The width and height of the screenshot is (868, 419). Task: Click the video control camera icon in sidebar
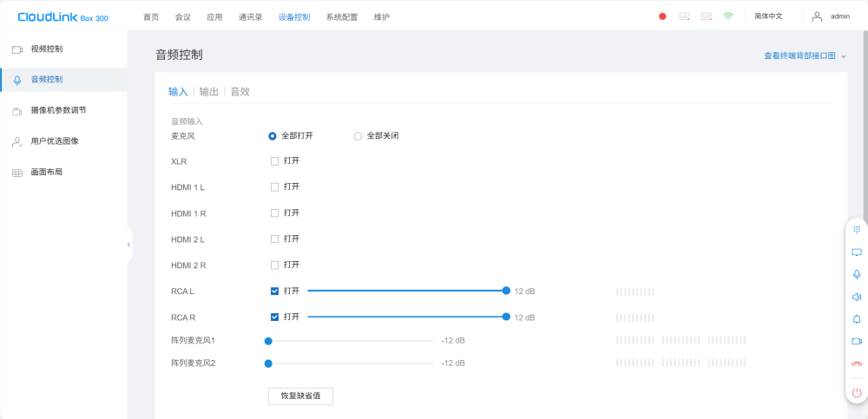point(17,49)
